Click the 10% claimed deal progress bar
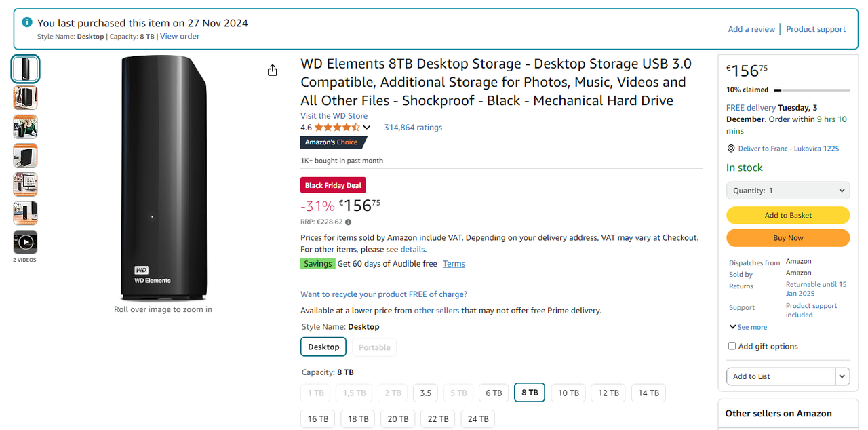The width and height of the screenshot is (868, 430). coord(812,90)
